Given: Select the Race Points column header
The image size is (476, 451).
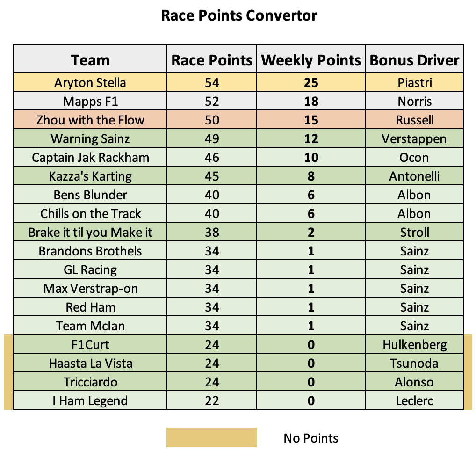Looking at the screenshot, I should pyautogui.click(x=212, y=59).
